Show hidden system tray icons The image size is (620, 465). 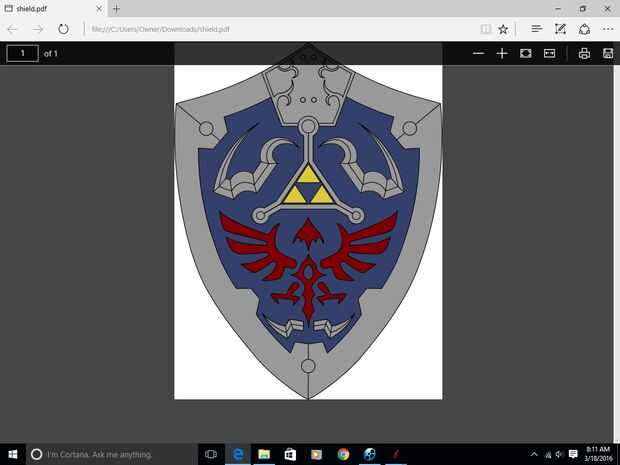click(534, 454)
